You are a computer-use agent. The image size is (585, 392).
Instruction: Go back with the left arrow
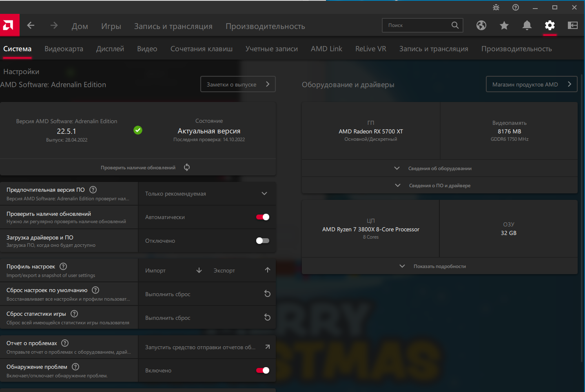(x=31, y=25)
